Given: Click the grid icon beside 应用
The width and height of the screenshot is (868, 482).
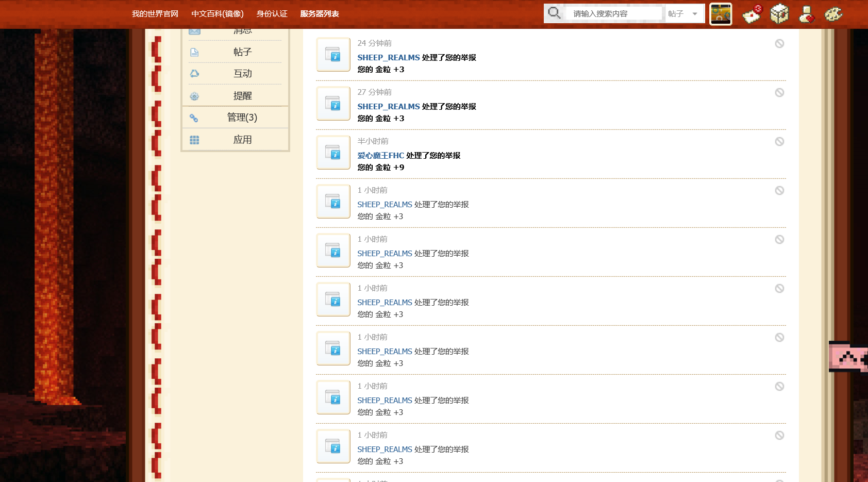Looking at the screenshot, I should pos(194,140).
